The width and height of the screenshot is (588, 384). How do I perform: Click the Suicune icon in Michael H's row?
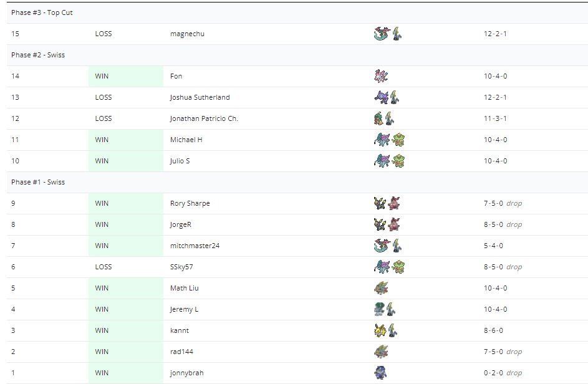382,140
